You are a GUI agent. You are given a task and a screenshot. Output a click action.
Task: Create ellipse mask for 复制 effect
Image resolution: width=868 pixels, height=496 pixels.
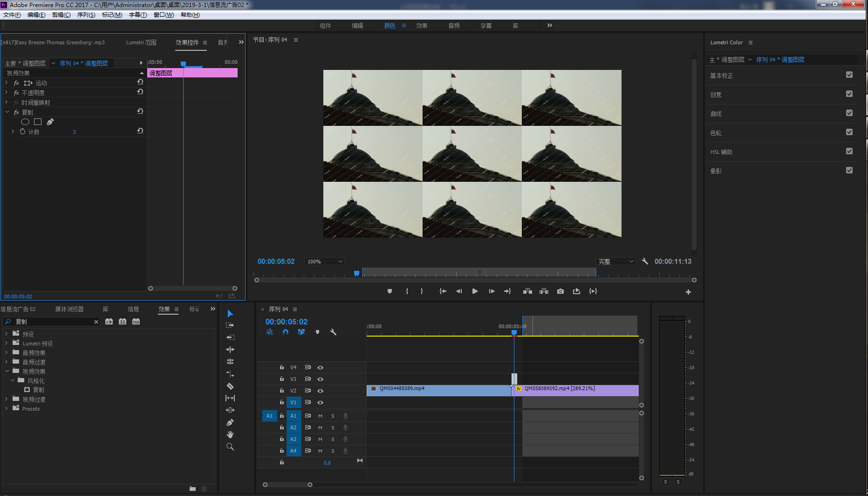coord(25,122)
